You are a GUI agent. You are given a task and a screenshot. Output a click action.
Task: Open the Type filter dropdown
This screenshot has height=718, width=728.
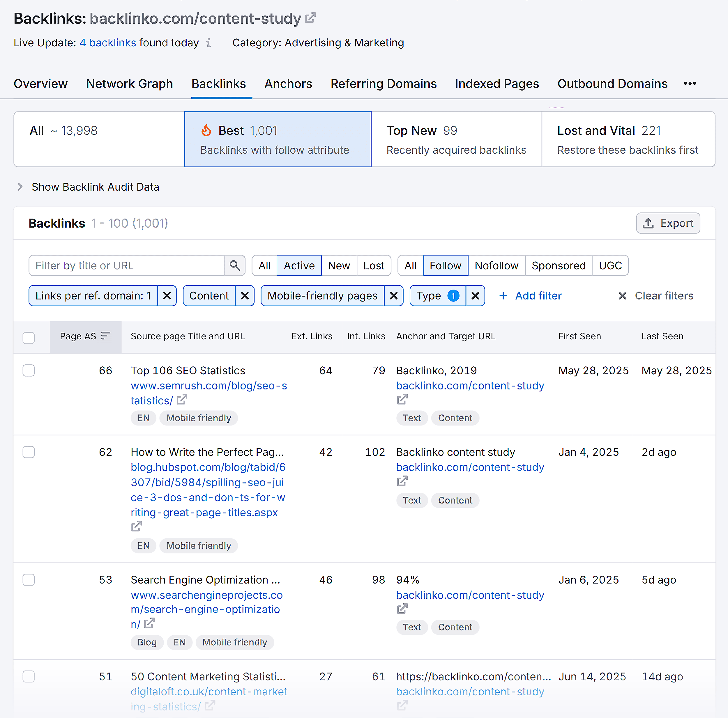click(437, 296)
